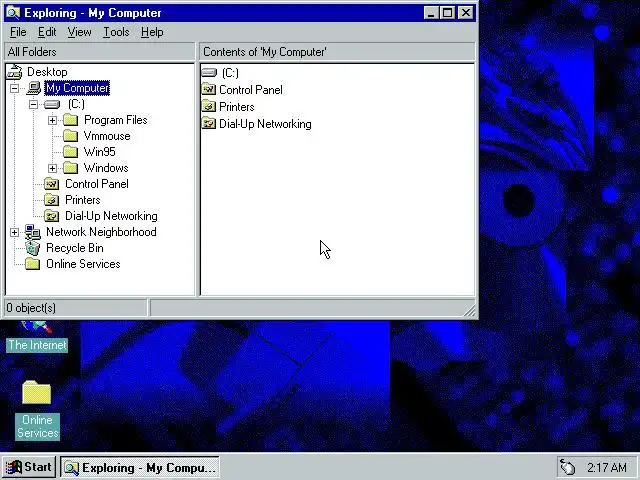Image resolution: width=640 pixels, height=480 pixels.
Task: Click the window resize grip in status bar
Action: 470,310
